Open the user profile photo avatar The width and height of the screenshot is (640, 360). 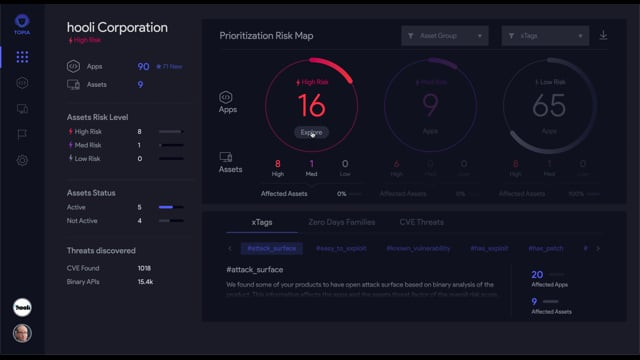point(22,333)
